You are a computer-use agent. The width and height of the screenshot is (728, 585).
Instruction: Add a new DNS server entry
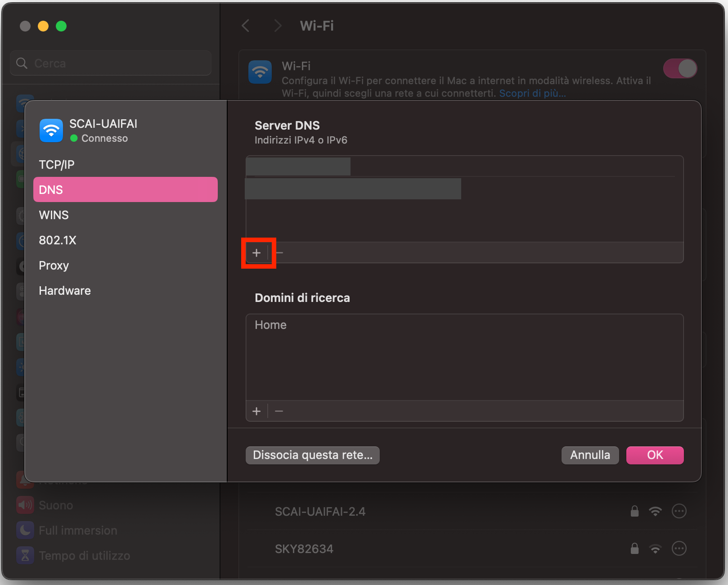(257, 253)
